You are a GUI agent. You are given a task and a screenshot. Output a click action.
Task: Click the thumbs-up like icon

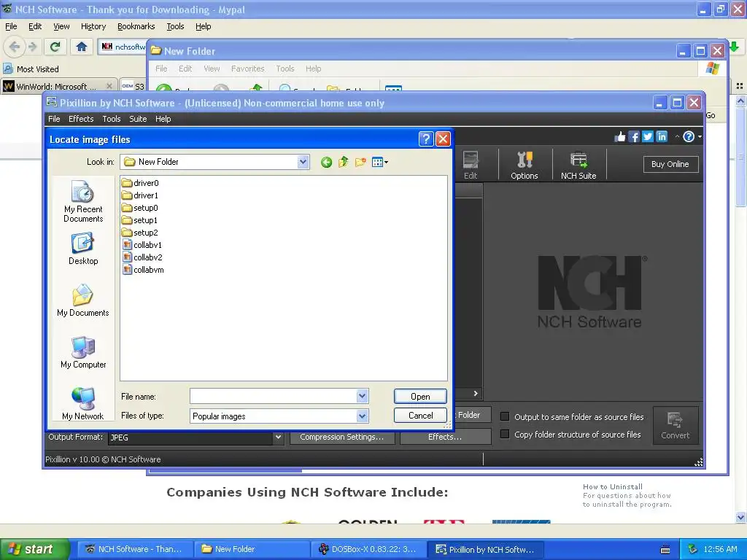[x=620, y=137]
